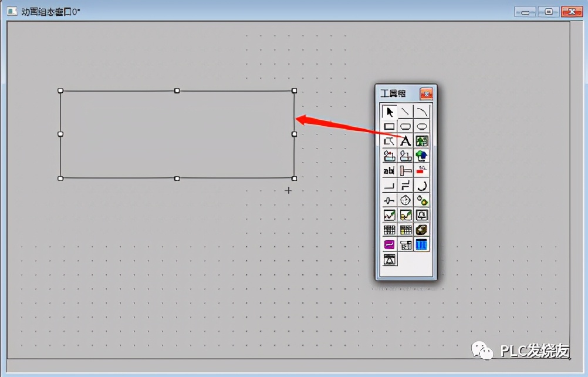Click the window icon in title bar
The width and height of the screenshot is (588, 377).
(12, 11)
